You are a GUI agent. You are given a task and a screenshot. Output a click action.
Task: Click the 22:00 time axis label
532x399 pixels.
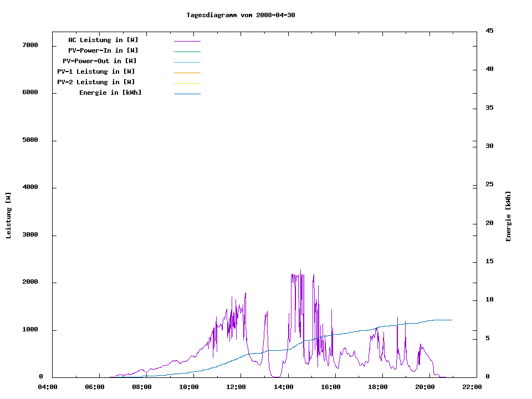pos(472,387)
